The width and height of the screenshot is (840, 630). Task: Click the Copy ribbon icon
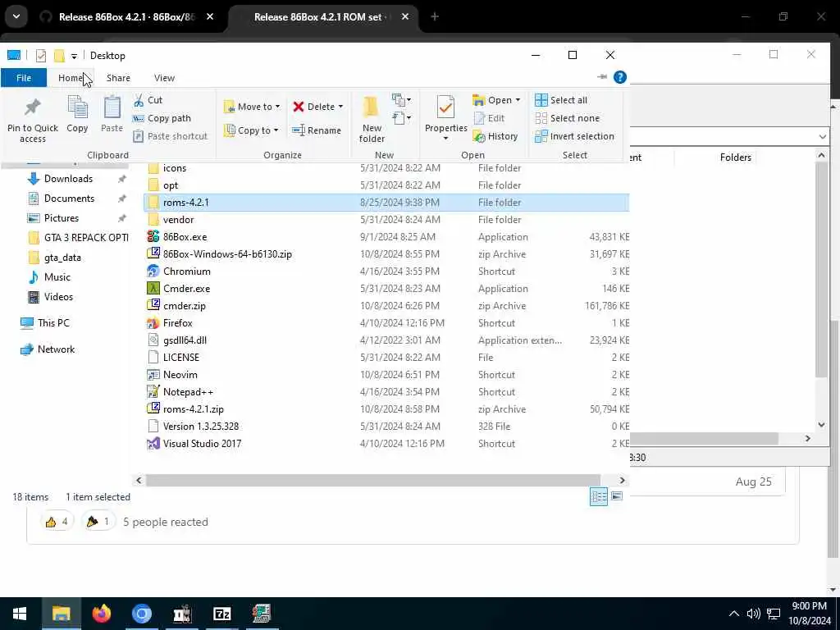77,113
